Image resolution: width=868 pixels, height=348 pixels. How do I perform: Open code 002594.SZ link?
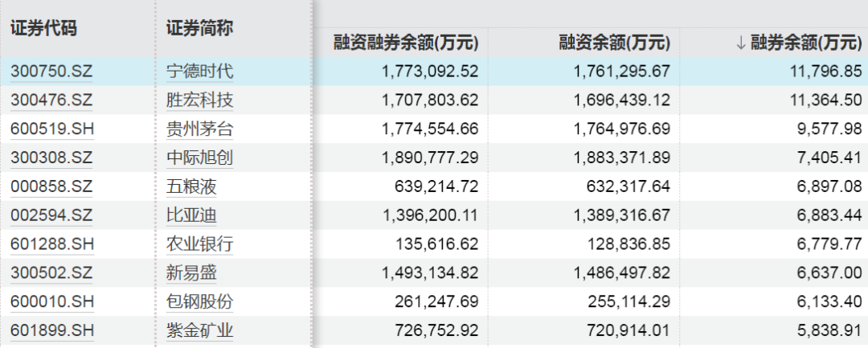point(52,216)
